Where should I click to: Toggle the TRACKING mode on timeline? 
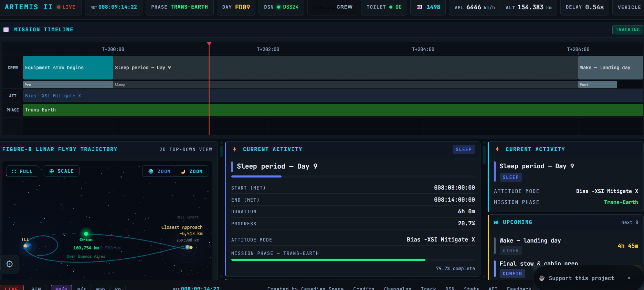627,30
